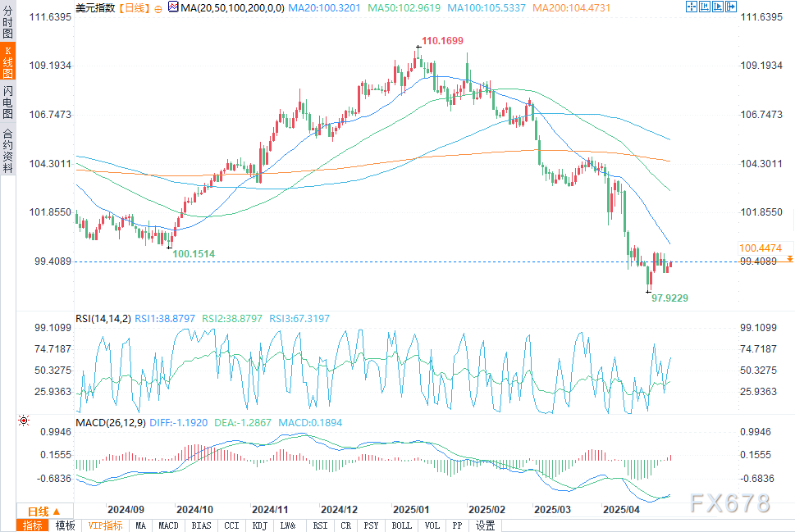Select the VOL indicator button
This screenshot has height=532, width=795.
coord(432,525)
